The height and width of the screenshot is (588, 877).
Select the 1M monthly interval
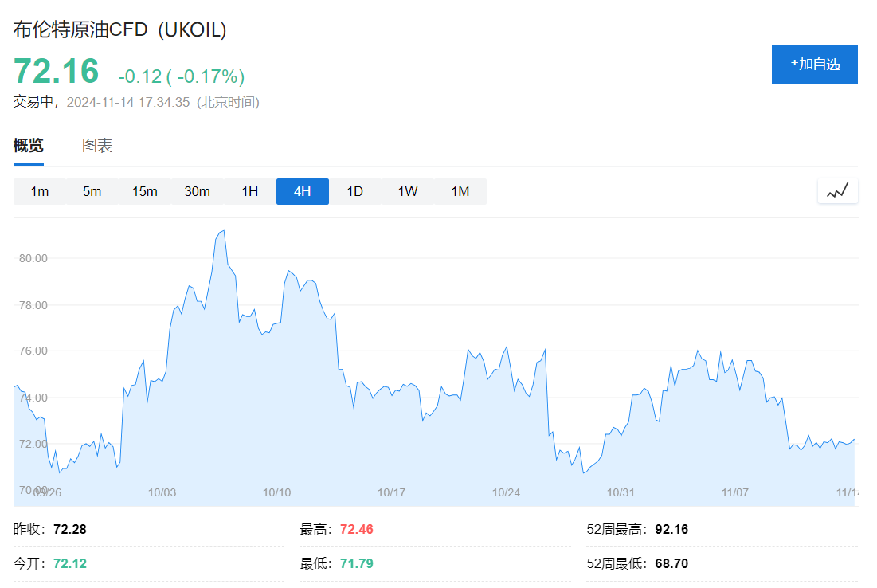(x=460, y=191)
